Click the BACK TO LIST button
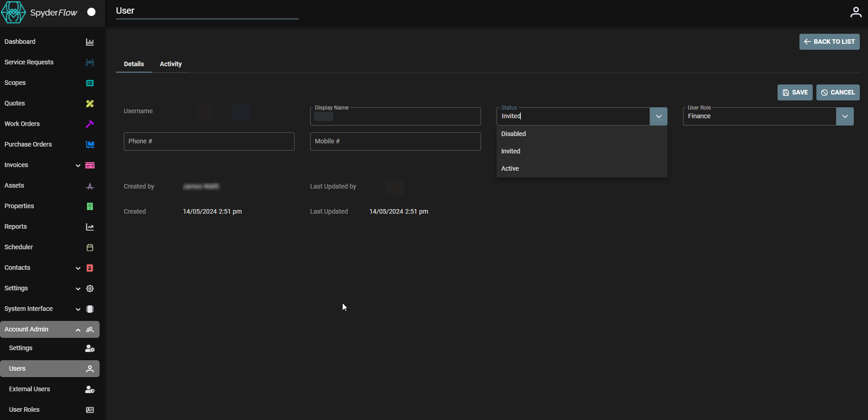Viewport: 868px width, 420px height. [x=829, y=42]
